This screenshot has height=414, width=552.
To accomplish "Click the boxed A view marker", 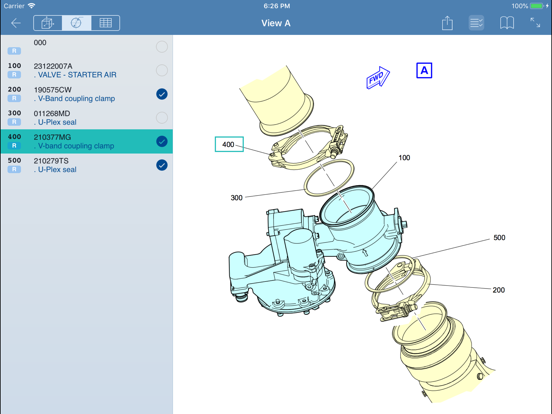I will (x=424, y=70).
